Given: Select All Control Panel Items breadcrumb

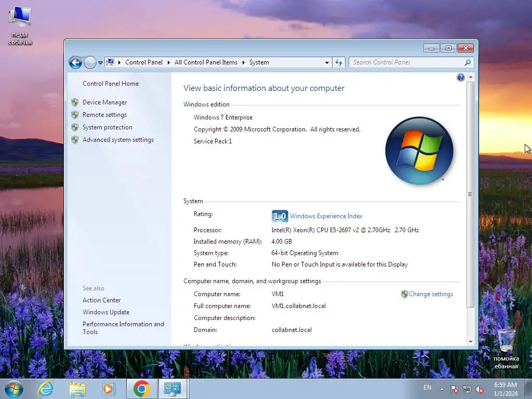Looking at the screenshot, I should (206, 62).
